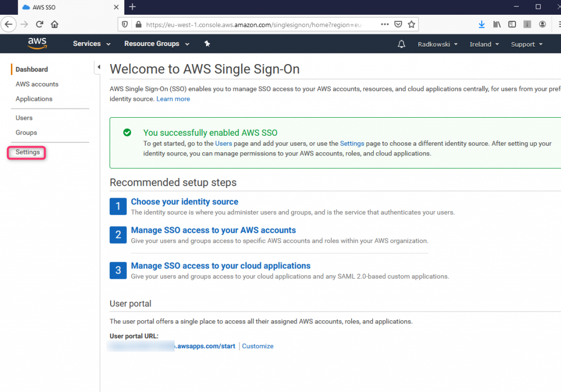
Task: Open AWS notifications bell
Action: tap(402, 44)
